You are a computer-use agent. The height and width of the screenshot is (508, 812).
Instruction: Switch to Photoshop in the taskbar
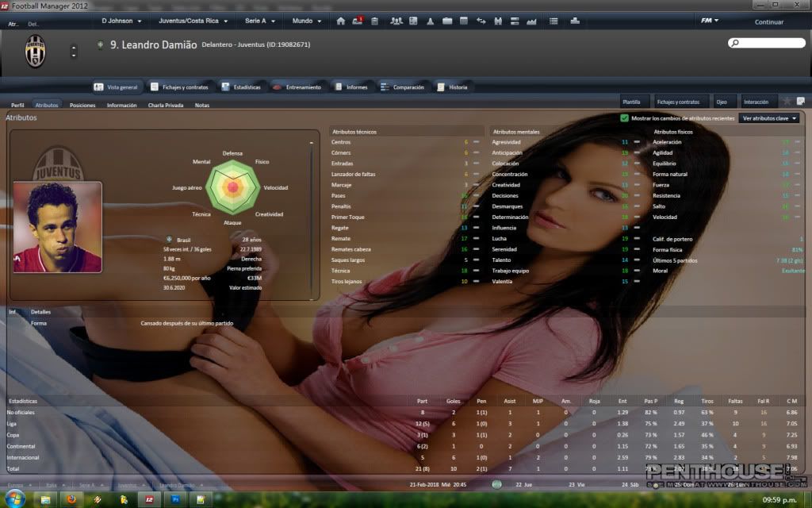175,500
